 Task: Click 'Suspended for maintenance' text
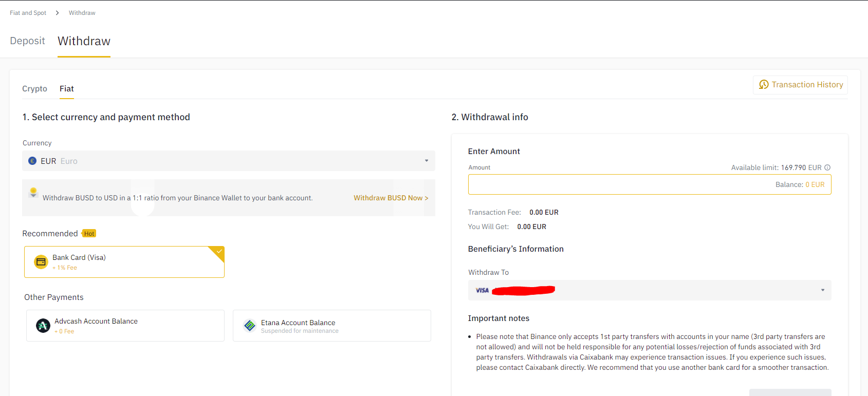(300, 331)
